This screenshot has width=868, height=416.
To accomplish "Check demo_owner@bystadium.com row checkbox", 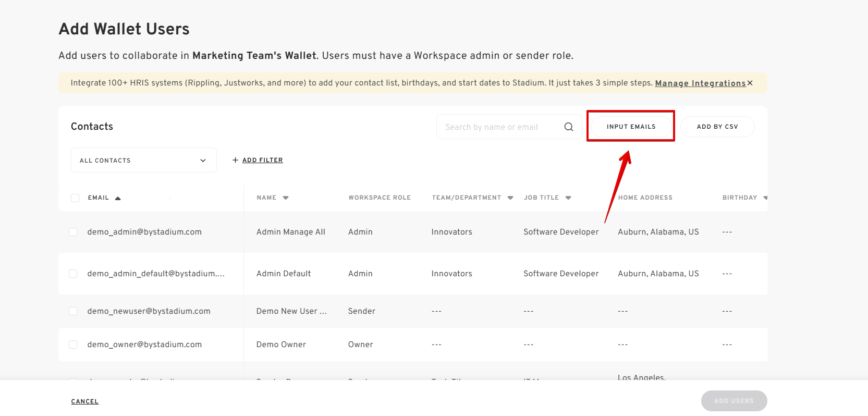I will click(73, 345).
